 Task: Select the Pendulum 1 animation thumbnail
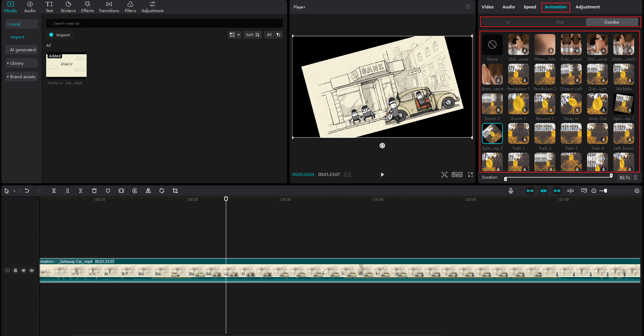518,74
